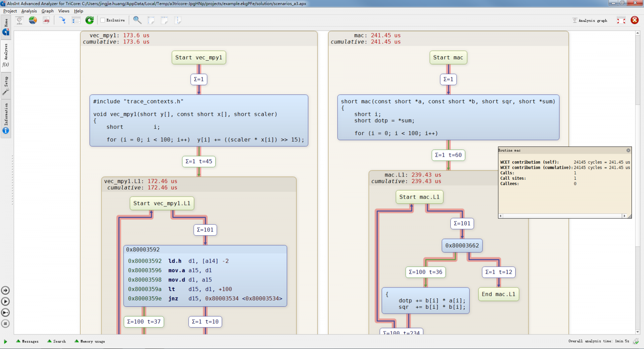The width and height of the screenshot is (644, 349).
Task: Click the Analysis graph label
Action: pyautogui.click(x=593, y=21)
